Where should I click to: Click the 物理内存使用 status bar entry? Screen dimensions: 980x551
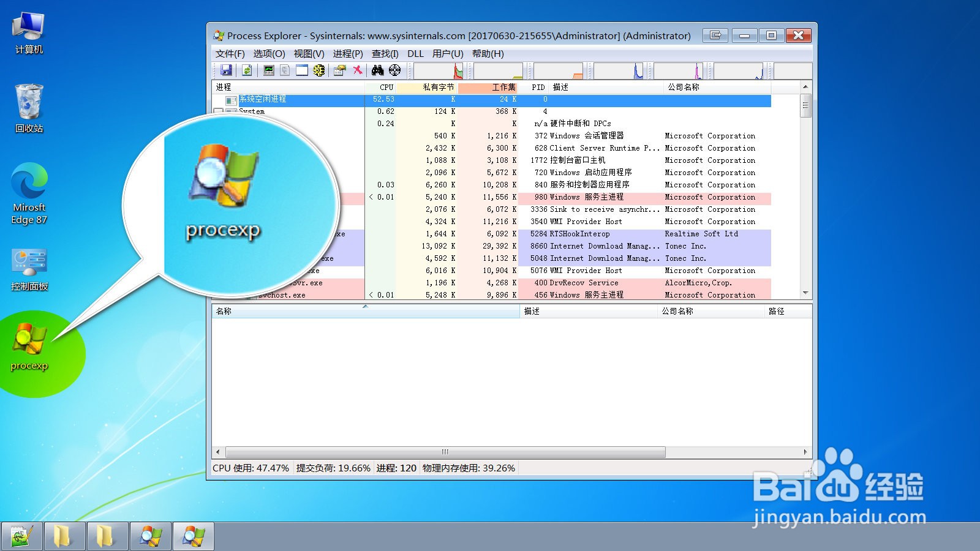pos(469,468)
